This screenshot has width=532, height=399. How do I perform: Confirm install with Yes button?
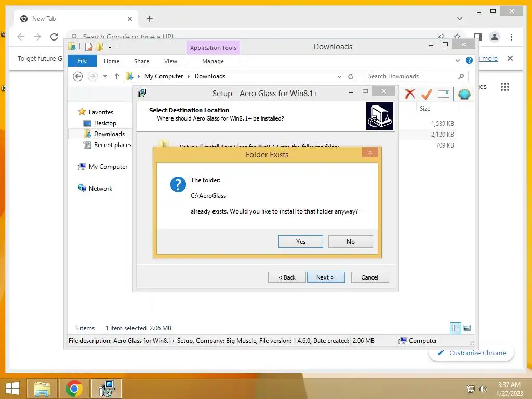click(301, 241)
